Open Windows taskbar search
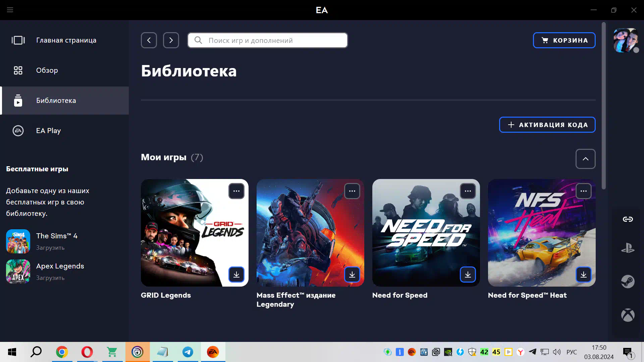The height and width of the screenshot is (362, 644). pyautogui.click(x=36, y=352)
